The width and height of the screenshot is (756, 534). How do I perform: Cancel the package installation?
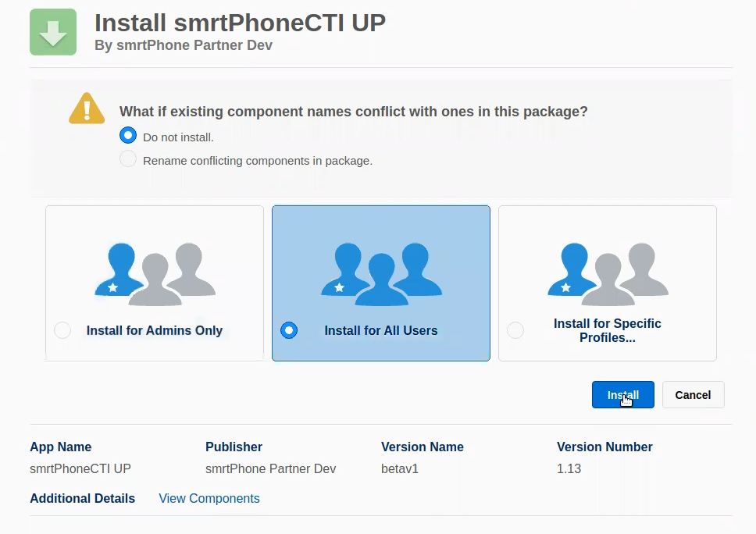693,395
